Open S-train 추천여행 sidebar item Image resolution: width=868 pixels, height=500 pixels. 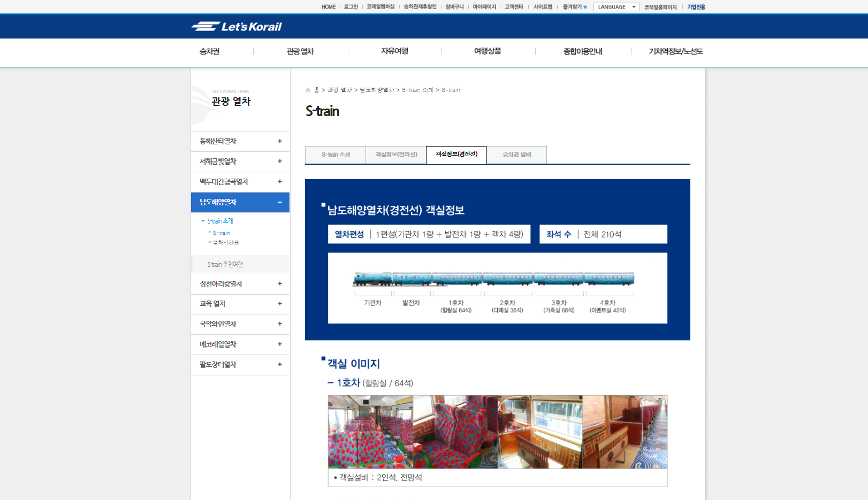tap(225, 265)
